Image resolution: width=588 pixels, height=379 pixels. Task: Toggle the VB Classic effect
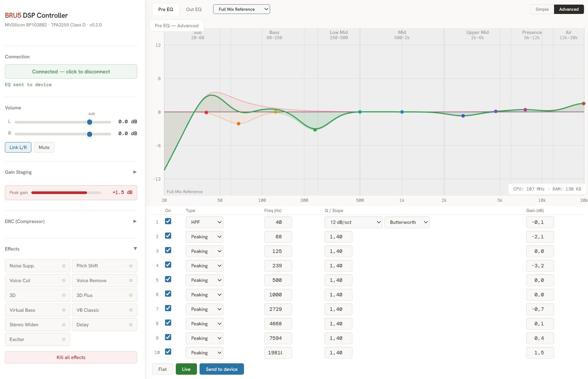click(105, 310)
